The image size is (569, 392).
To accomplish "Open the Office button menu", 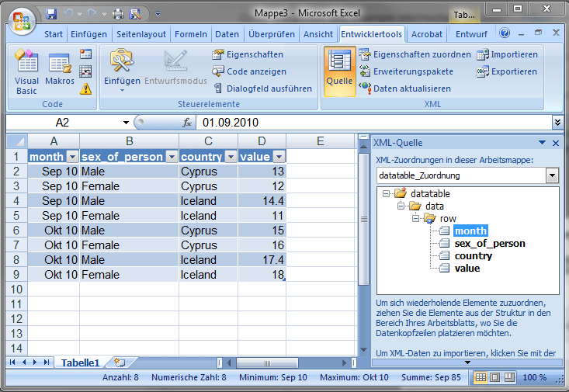I will pos(22,21).
